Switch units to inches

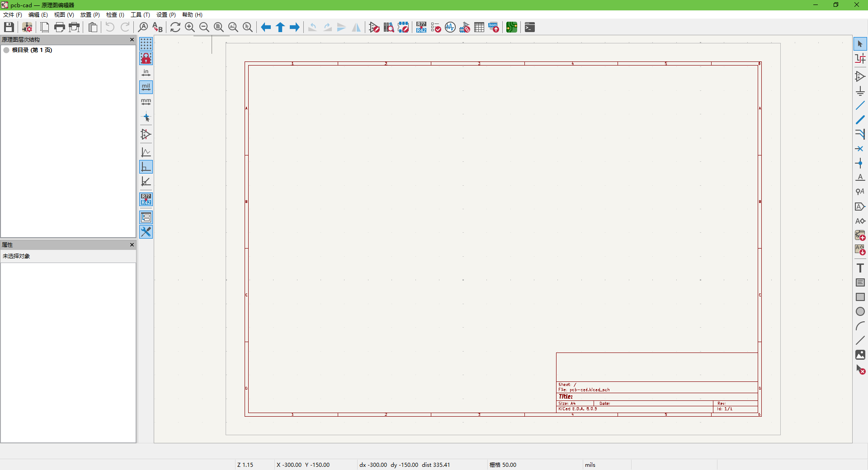point(146,73)
